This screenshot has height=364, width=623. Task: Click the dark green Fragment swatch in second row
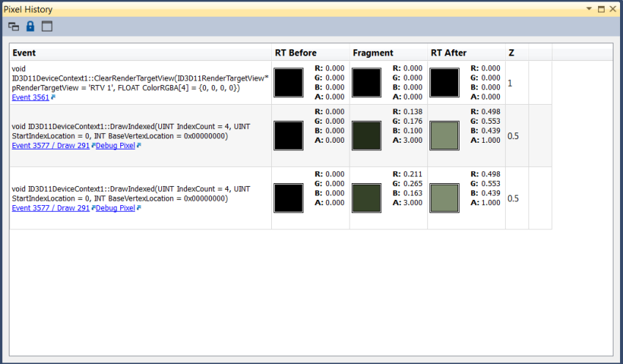[366, 135]
